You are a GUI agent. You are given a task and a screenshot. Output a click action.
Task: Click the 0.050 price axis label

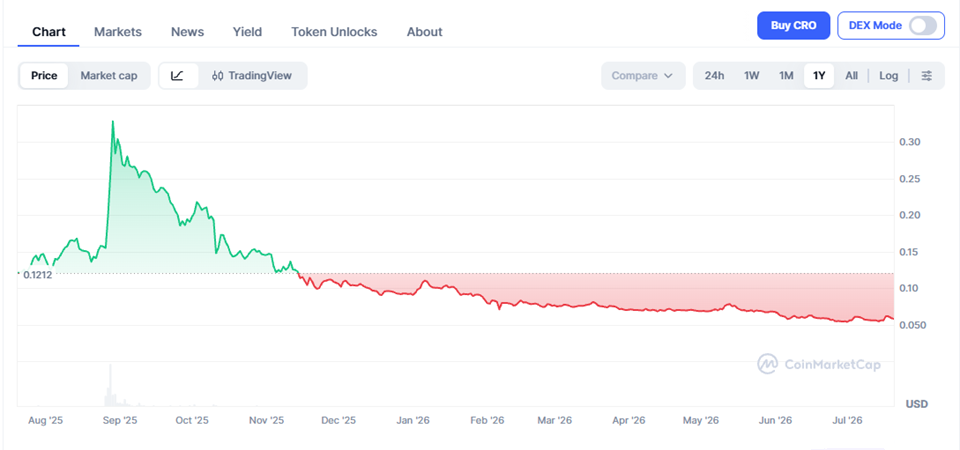[x=912, y=325]
